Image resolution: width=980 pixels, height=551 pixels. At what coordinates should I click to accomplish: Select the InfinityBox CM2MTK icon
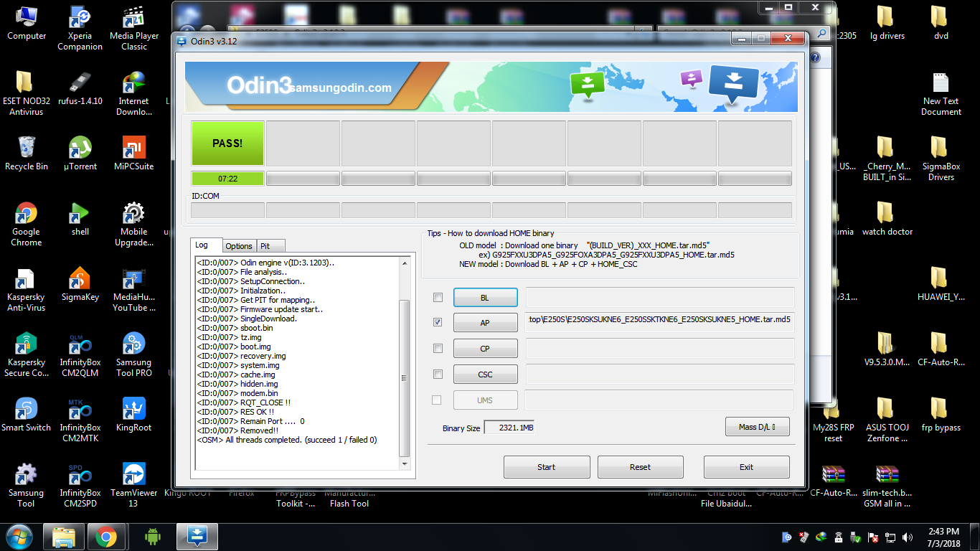80,420
